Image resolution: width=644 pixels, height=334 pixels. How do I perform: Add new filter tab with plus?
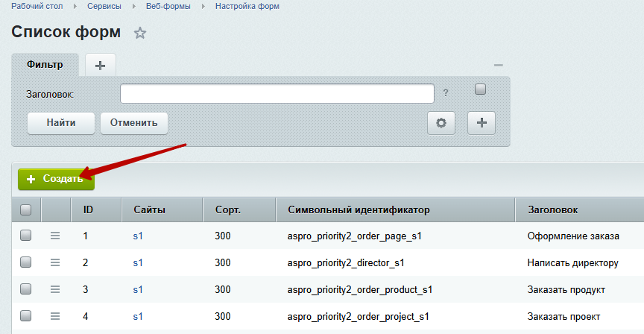(100, 66)
